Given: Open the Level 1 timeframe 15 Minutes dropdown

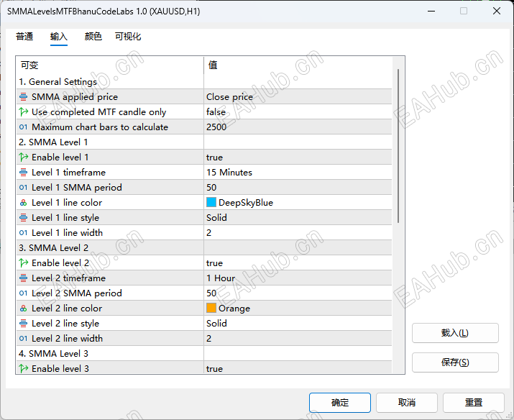Looking at the screenshot, I should tap(298, 173).
